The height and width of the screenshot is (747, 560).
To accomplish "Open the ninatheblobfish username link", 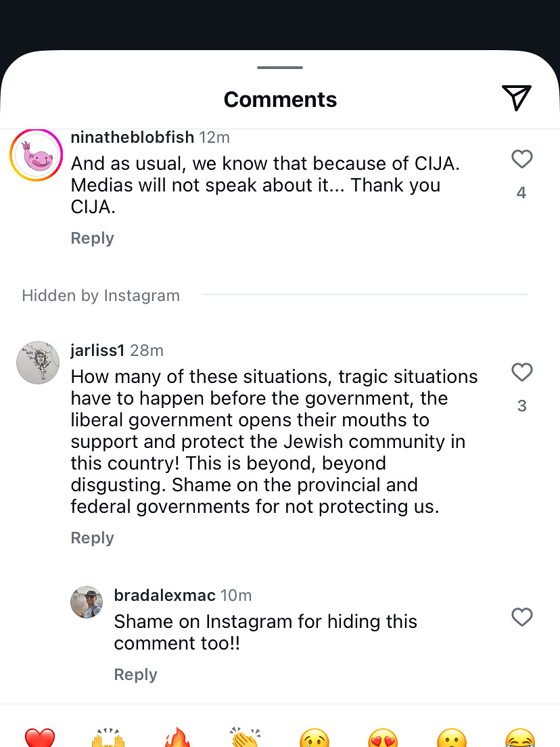I will click(133, 137).
